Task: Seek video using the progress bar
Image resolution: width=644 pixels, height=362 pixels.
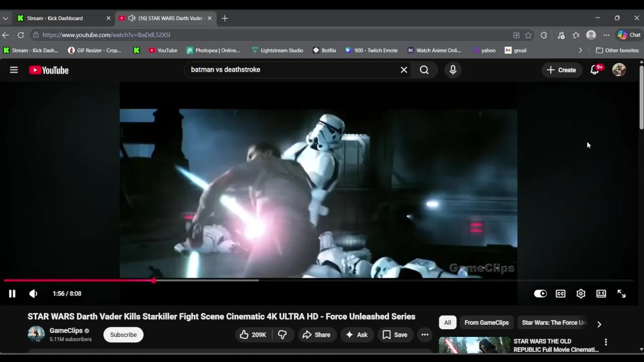Action: 318,281
